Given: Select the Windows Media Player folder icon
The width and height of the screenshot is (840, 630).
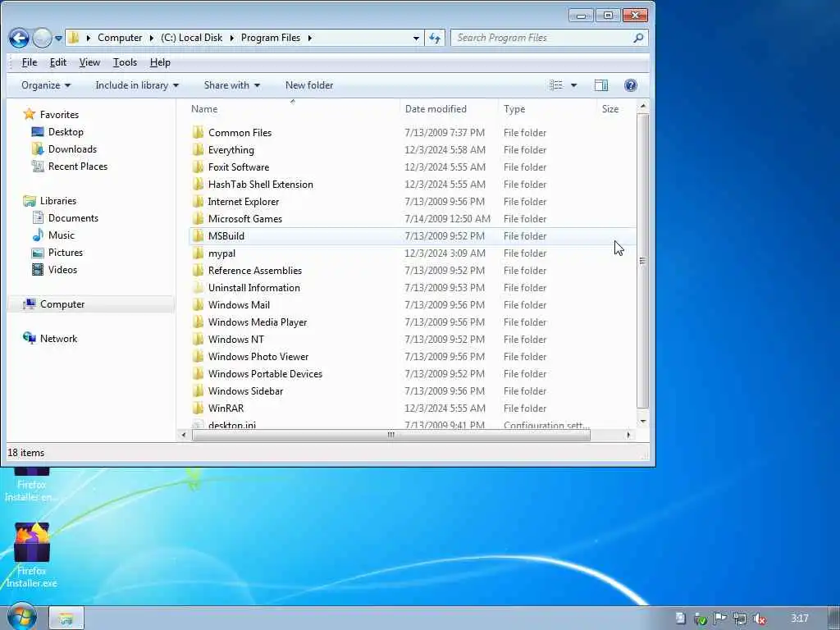Looking at the screenshot, I should point(198,322).
